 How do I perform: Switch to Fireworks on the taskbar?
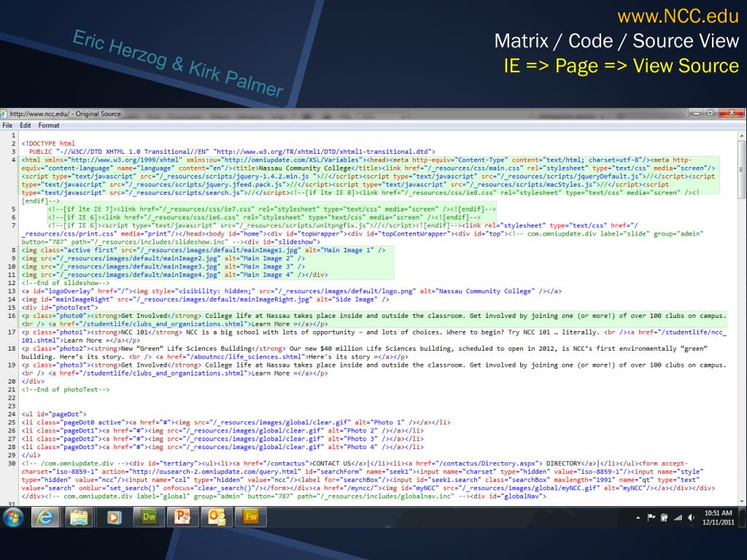[251, 517]
